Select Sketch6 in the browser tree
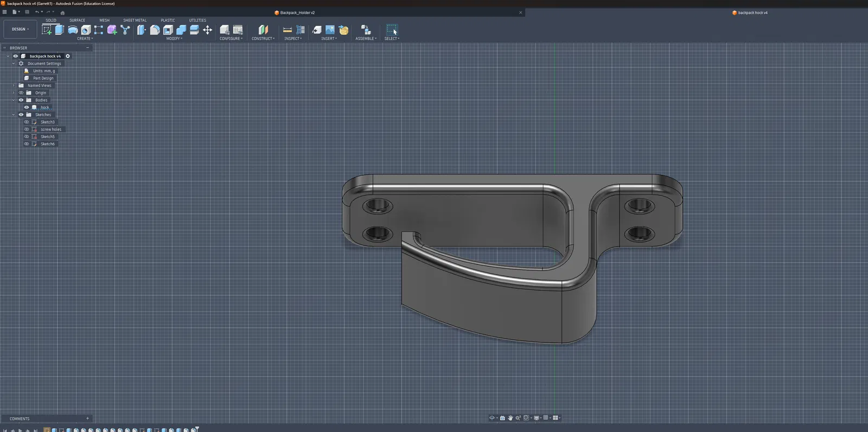The width and height of the screenshot is (868, 432). point(48,144)
